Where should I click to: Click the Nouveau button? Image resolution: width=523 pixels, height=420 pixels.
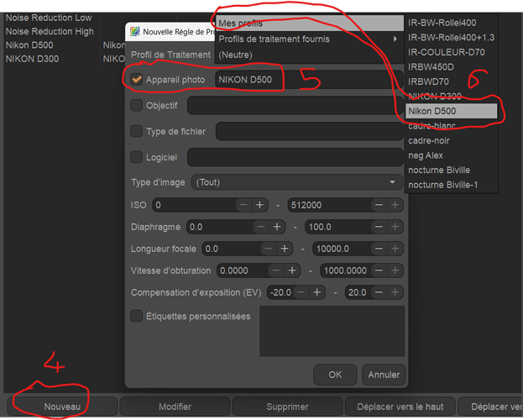coord(62,407)
